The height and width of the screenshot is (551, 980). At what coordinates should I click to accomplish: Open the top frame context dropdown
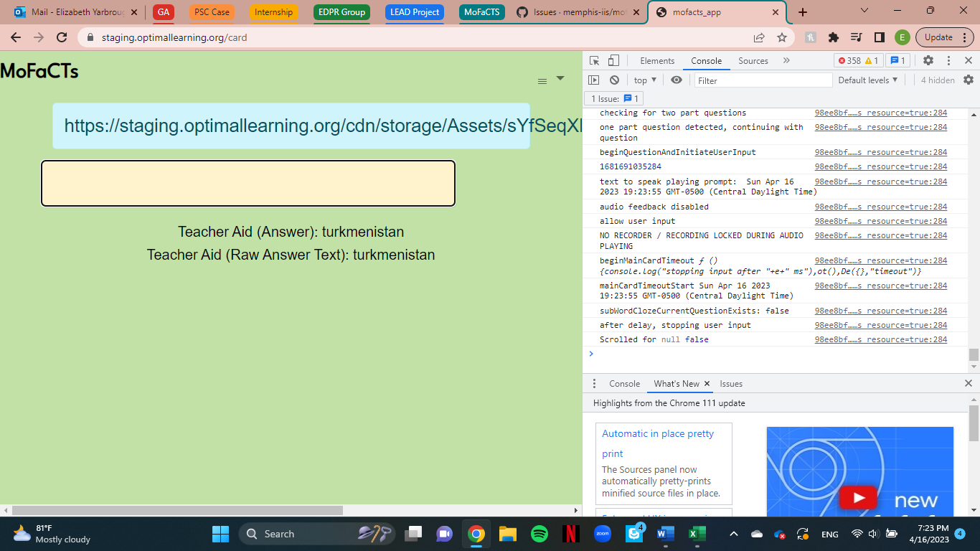644,80
